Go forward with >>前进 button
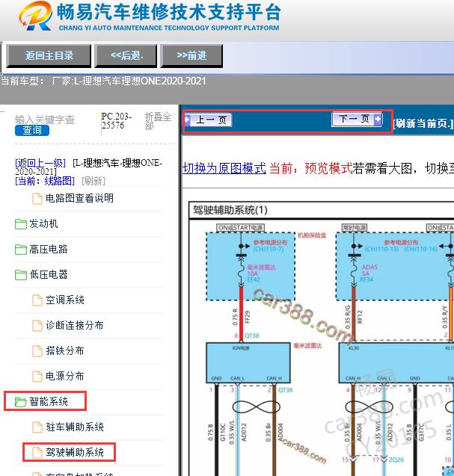 click(191, 55)
